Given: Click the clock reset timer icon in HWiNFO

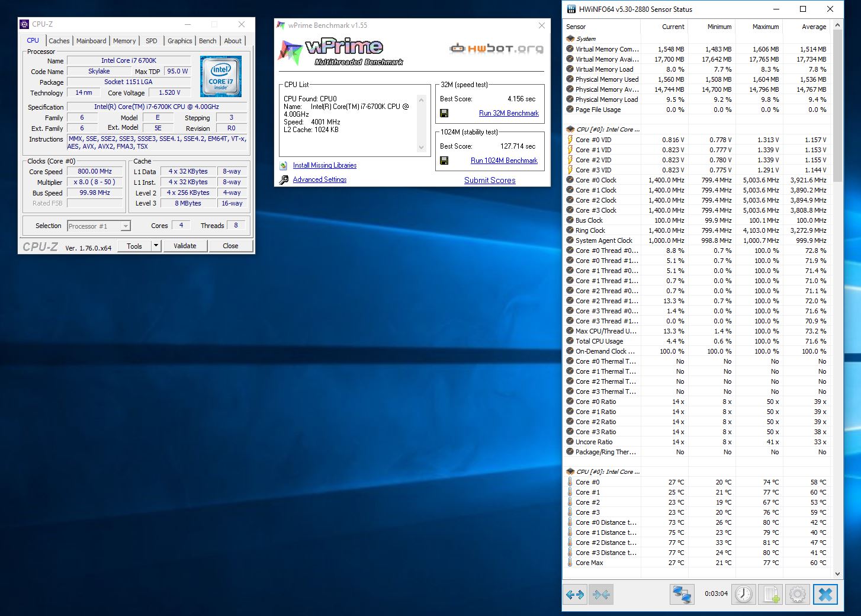Looking at the screenshot, I should point(744,594).
